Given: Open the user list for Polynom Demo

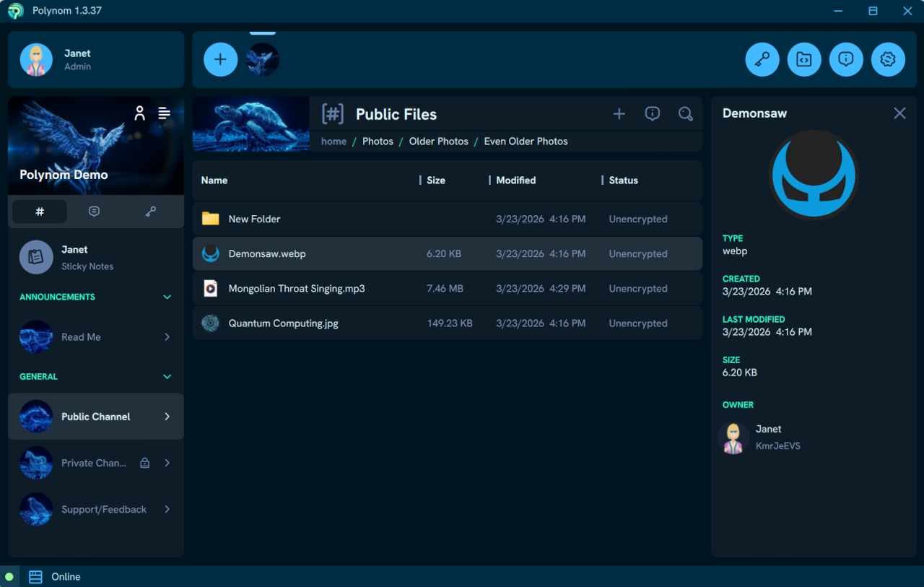Looking at the screenshot, I should pos(139,113).
